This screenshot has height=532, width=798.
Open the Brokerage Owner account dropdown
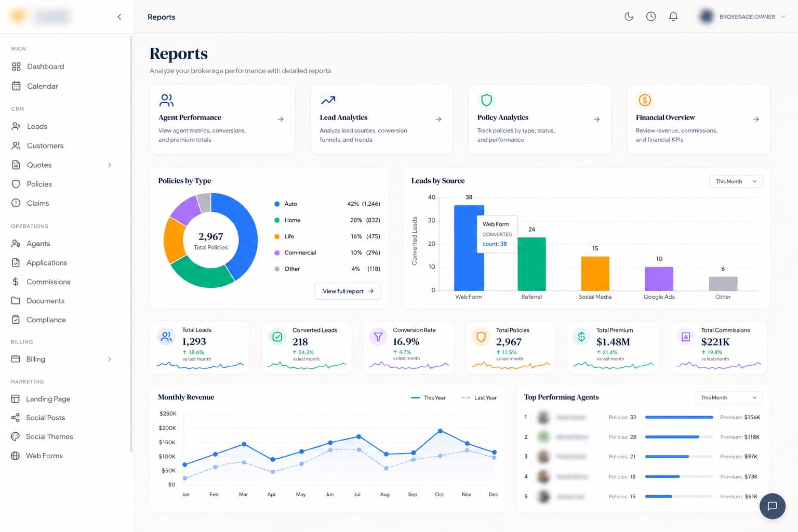pyautogui.click(x=742, y=17)
